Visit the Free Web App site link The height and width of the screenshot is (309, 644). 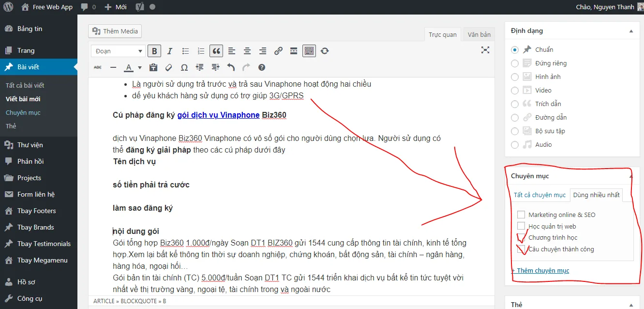point(47,7)
